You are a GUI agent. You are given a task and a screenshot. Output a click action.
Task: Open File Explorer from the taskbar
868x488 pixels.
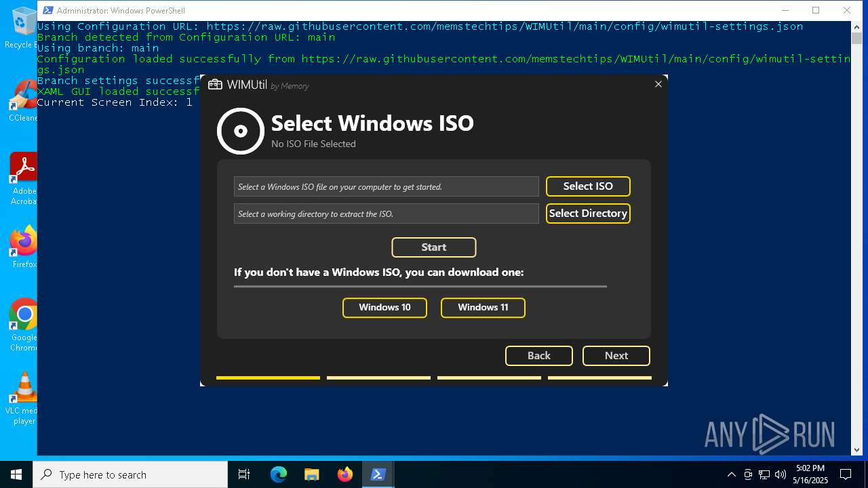pos(312,474)
